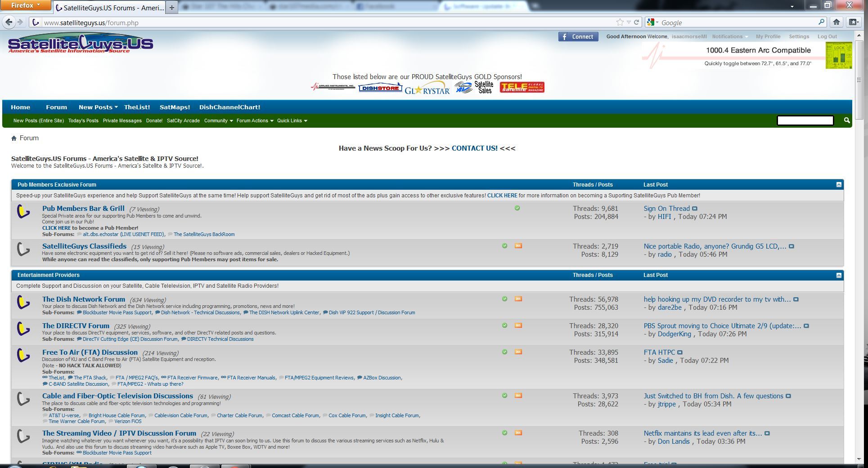Click the DishStore sponsor logo
The image size is (868, 468).
[380, 87]
